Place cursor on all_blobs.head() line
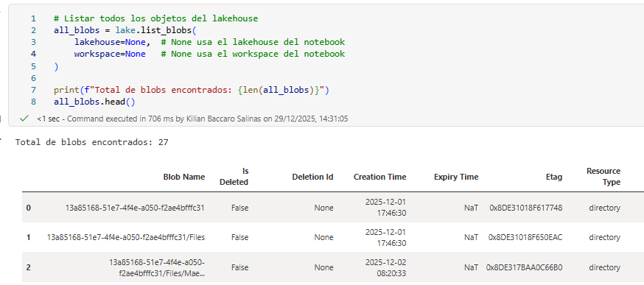Viewport: 644px width, 285px height. pos(94,102)
